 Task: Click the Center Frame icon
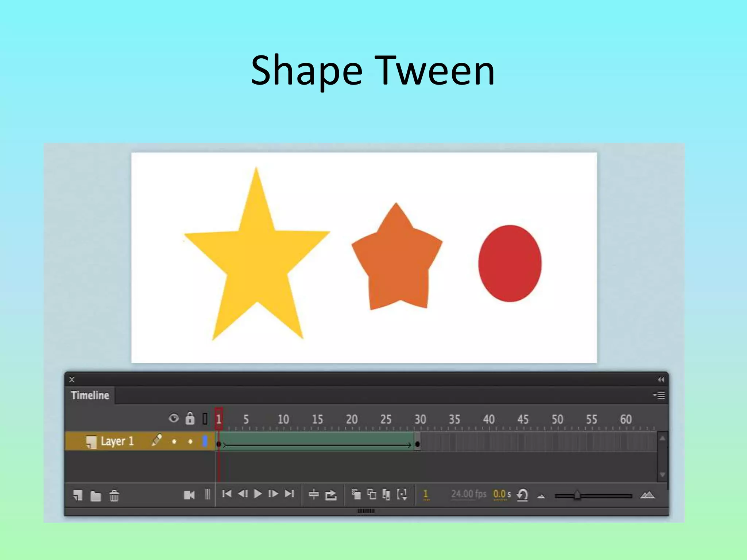314,495
